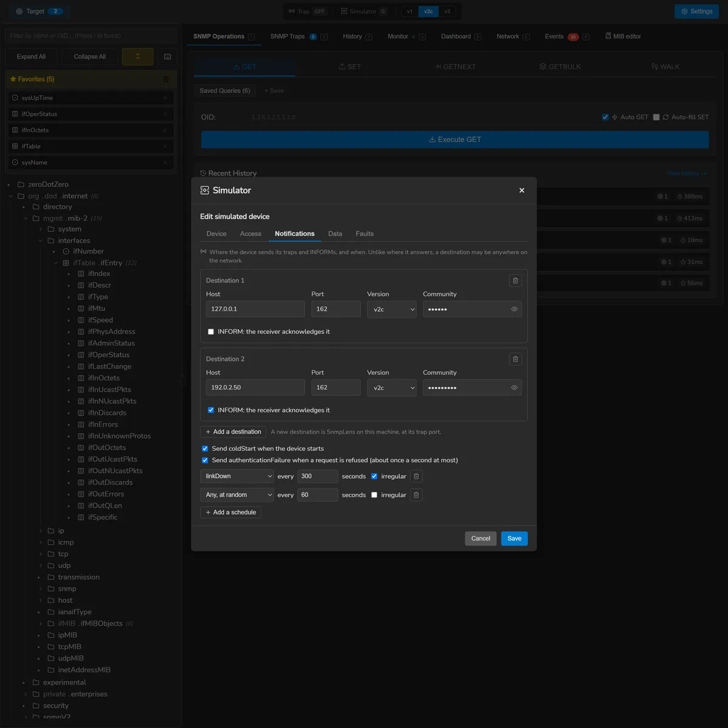Open the Any, at random dropdown
Viewport: 728px width, 728px height.
[x=237, y=495]
